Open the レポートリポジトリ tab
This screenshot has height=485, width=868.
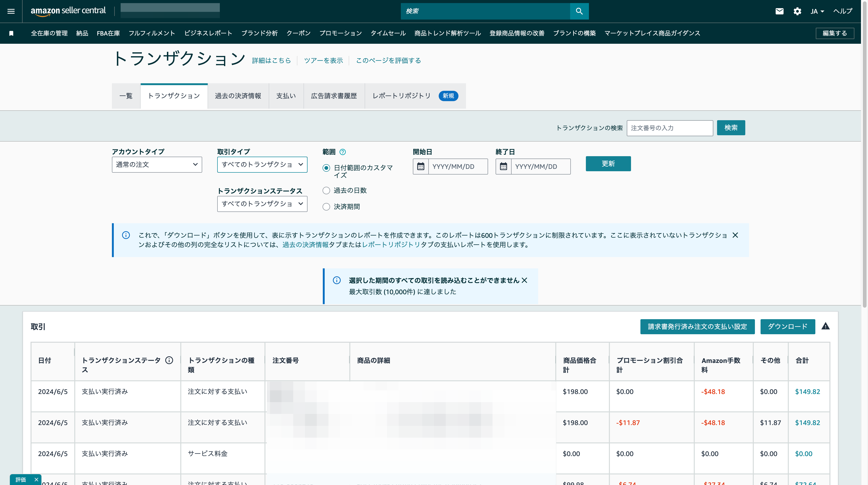pyautogui.click(x=415, y=96)
